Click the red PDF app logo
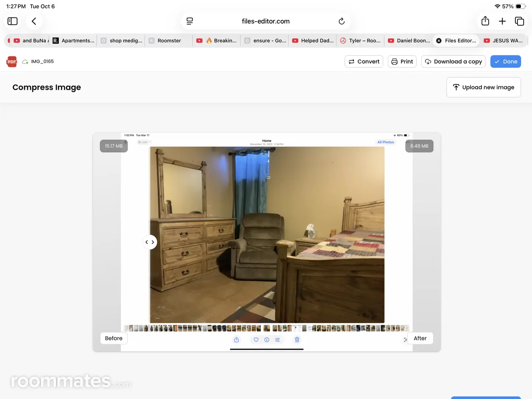 pyautogui.click(x=12, y=62)
